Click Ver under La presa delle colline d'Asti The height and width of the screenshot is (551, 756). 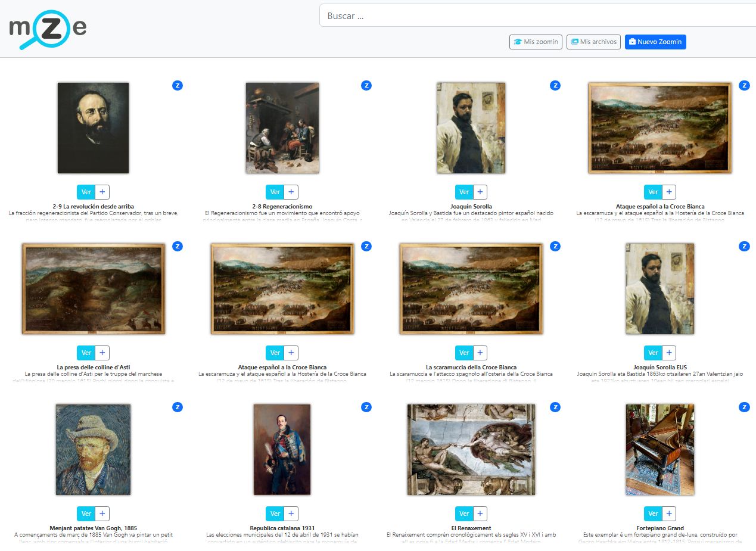click(86, 353)
